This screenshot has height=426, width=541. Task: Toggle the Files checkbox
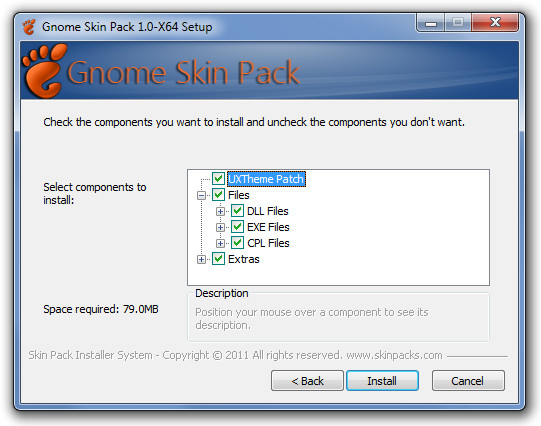[x=218, y=195]
